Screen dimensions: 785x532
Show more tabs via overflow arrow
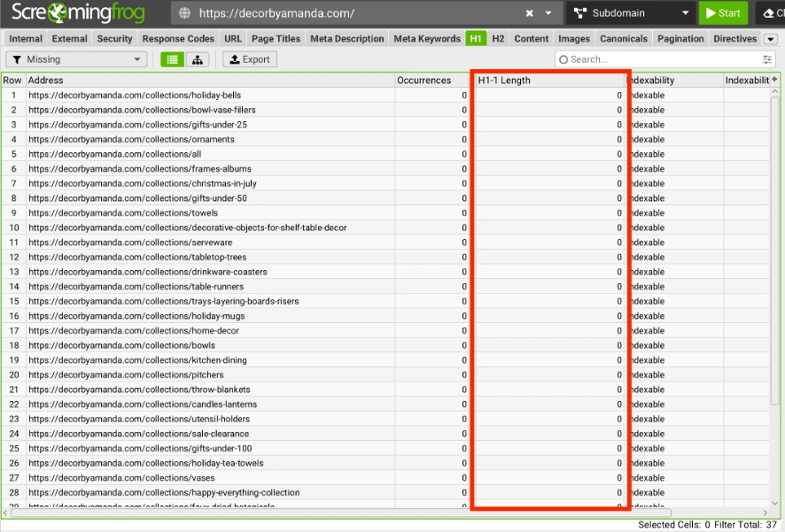click(770, 39)
